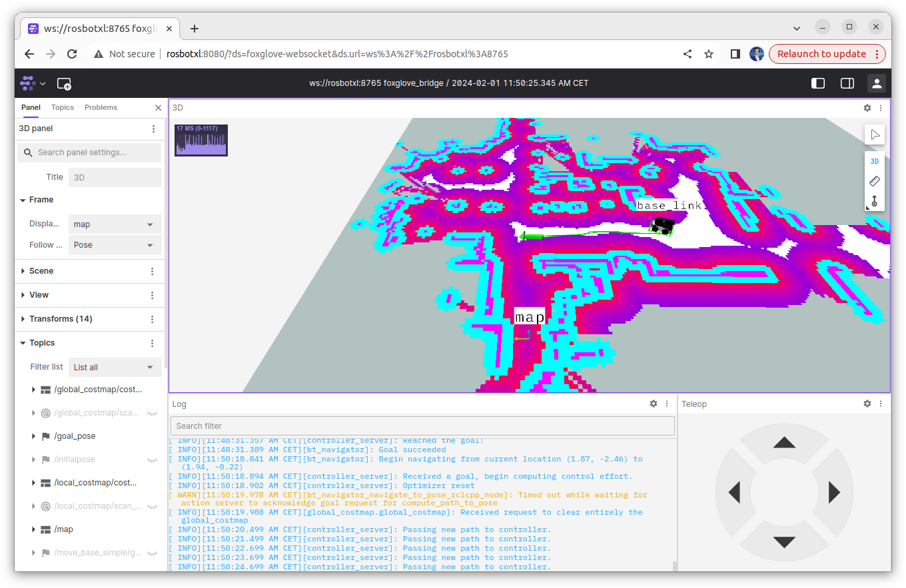Toggle the left sidebar icon
This screenshot has width=906, height=588.
[818, 83]
